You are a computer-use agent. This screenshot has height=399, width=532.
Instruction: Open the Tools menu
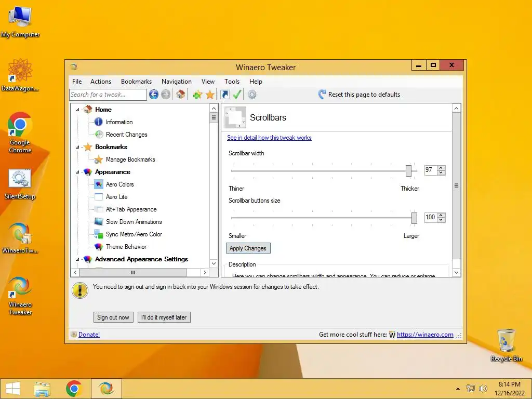tap(232, 82)
